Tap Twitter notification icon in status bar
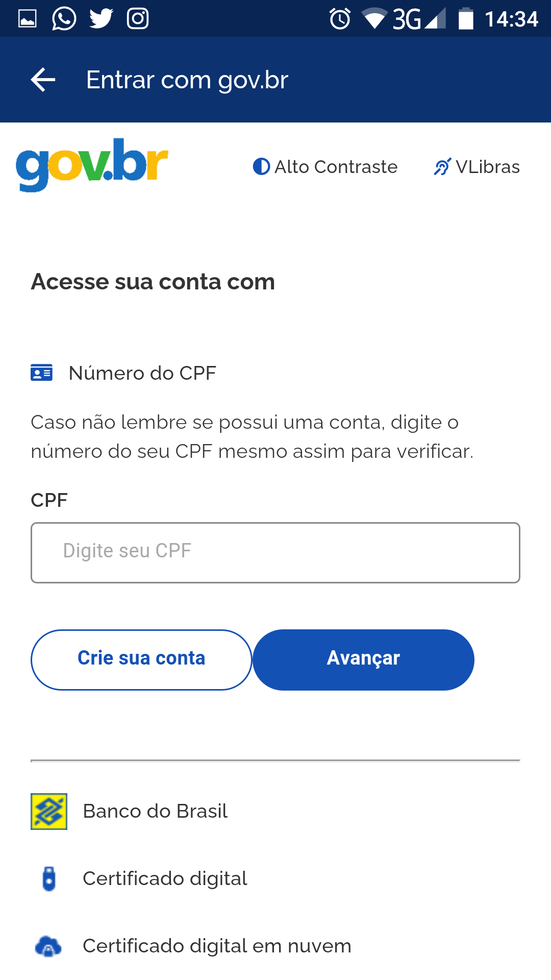Screen dimensions: 551x980 pos(101,19)
